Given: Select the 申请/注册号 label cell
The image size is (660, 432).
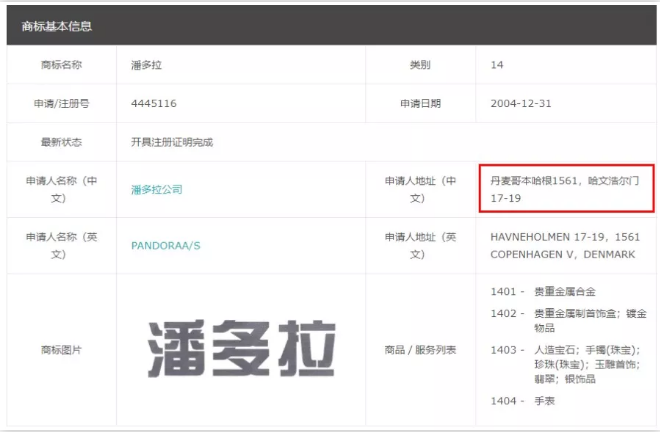Looking at the screenshot, I should point(61,103).
